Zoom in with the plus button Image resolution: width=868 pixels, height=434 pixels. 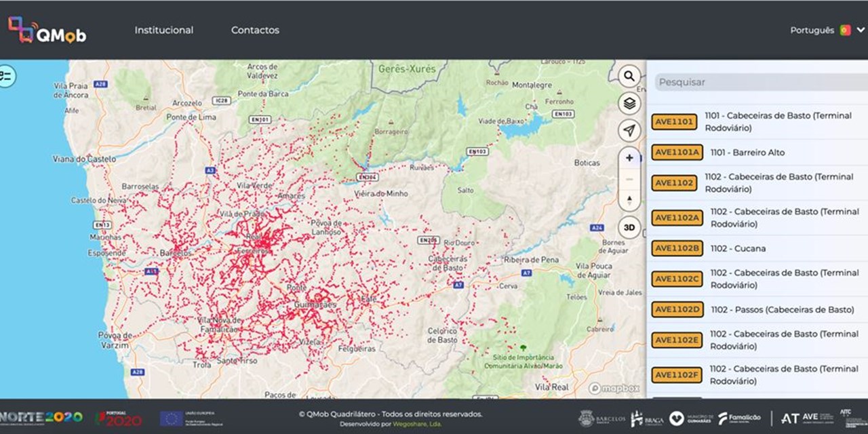pos(629,158)
